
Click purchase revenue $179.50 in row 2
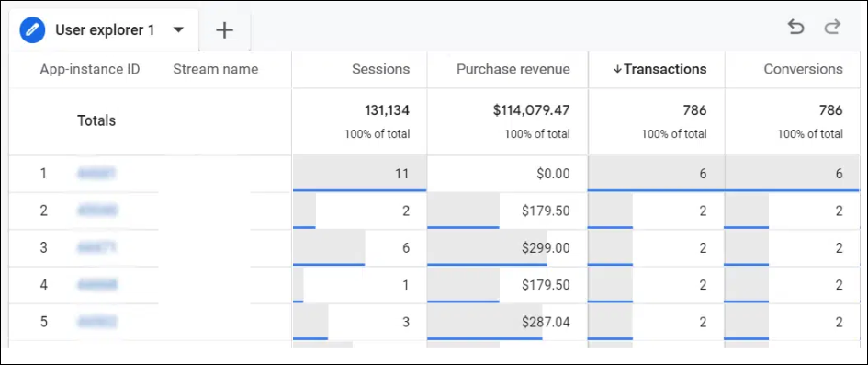(x=546, y=211)
